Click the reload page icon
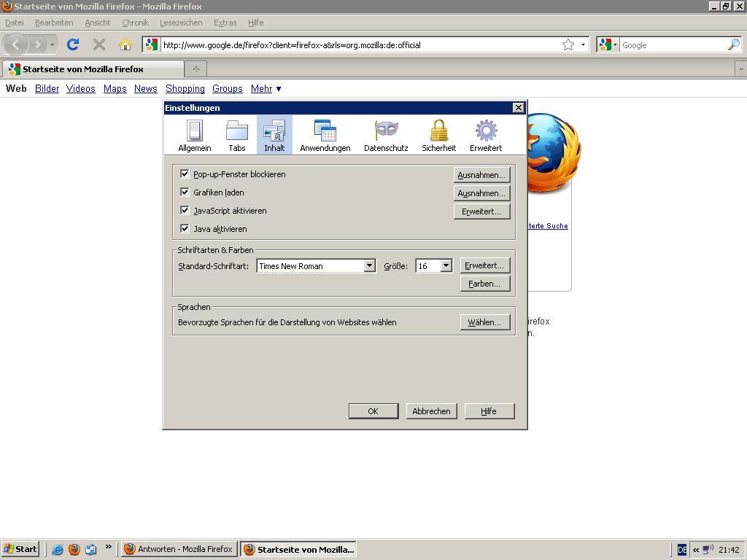Image resolution: width=747 pixels, height=560 pixels. point(73,45)
